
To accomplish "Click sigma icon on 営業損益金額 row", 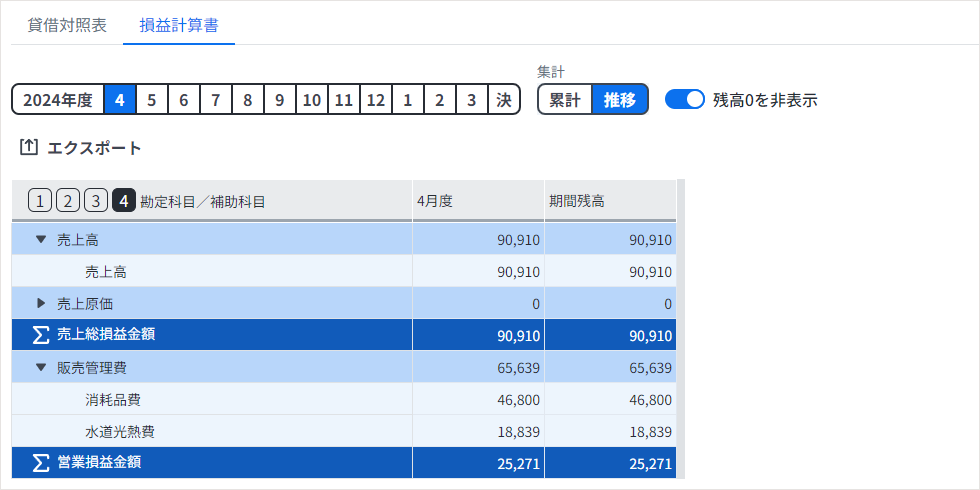I will (x=41, y=463).
